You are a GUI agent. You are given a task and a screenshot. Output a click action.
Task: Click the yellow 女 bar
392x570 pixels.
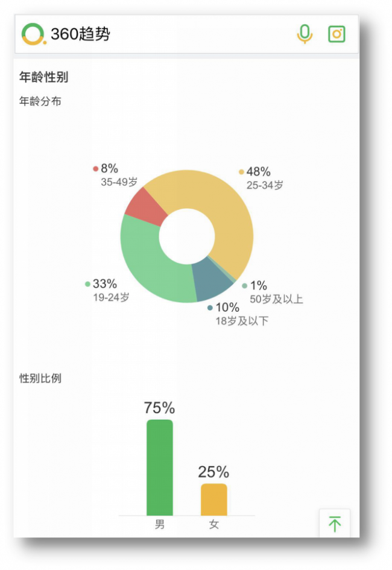pyautogui.click(x=214, y=499)
